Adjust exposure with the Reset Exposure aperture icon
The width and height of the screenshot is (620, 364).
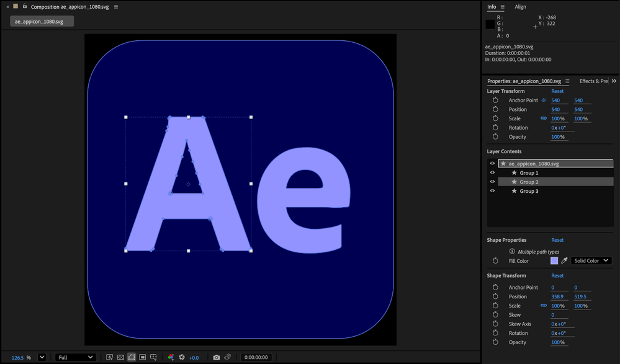click(182, 357)
